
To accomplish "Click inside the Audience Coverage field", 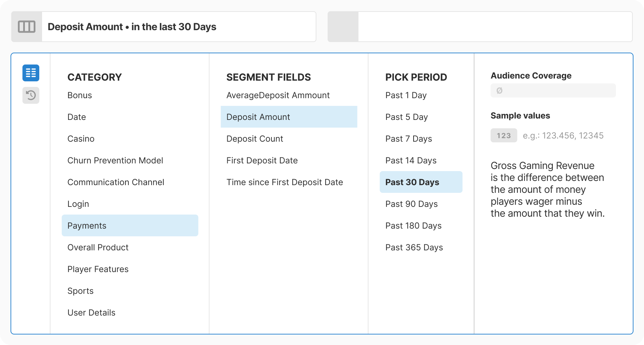I will pos(553,90).
